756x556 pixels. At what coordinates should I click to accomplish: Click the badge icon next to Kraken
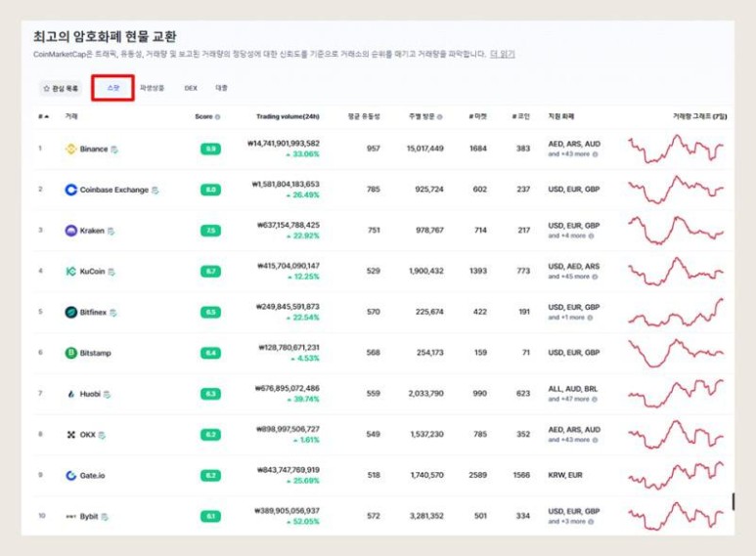click(x=111, y=232)
